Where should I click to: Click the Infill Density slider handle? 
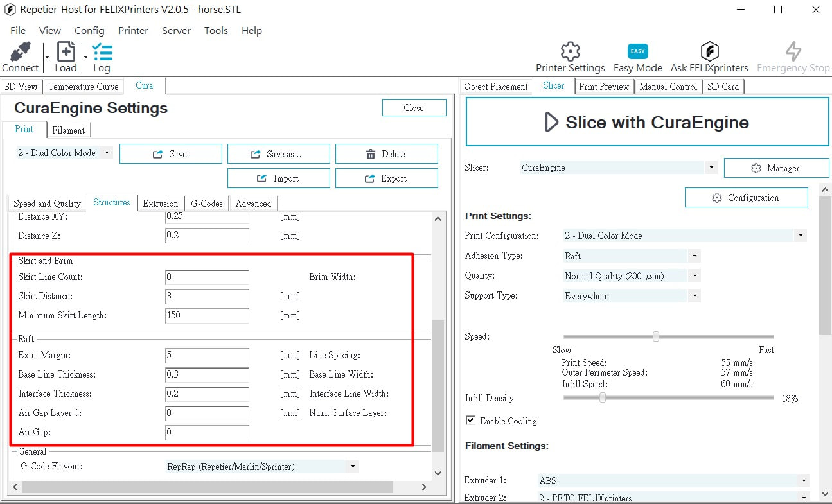(x=602, y=398)
